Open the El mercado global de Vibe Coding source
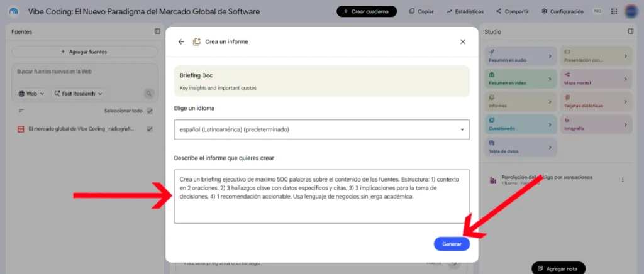The width and height of the screenshot is (644, 274). (81, 129)
